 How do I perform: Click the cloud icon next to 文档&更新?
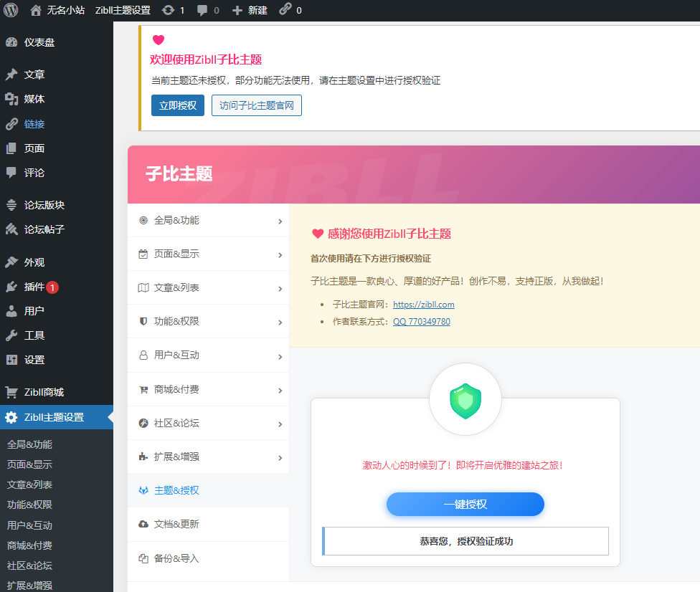143,524
